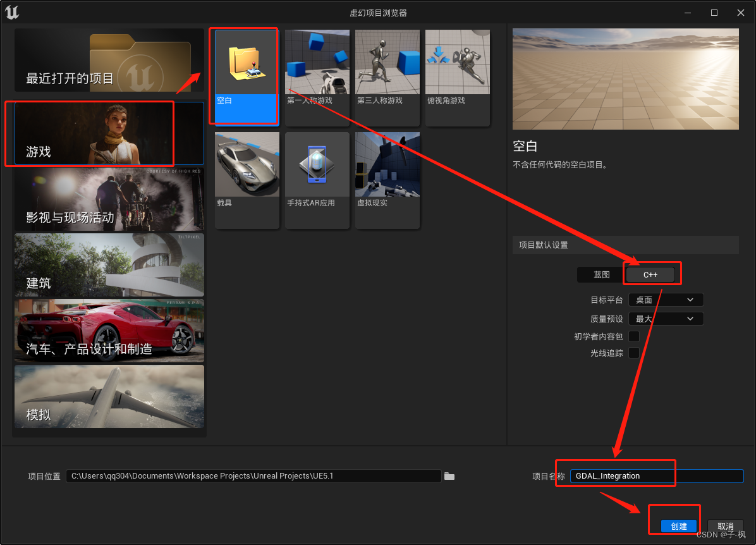Click the 项目默认设置 section header

(625, 245)
